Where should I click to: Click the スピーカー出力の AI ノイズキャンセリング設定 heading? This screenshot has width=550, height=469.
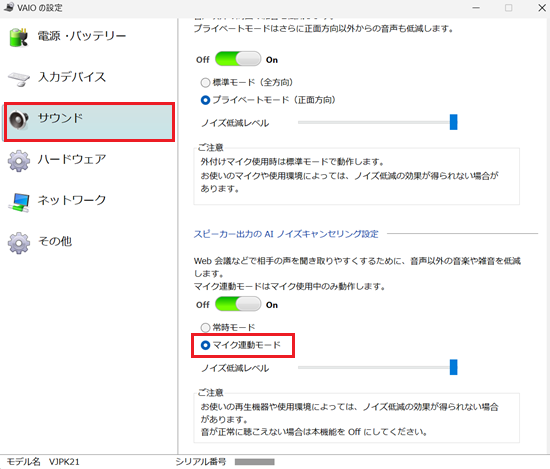286,234
